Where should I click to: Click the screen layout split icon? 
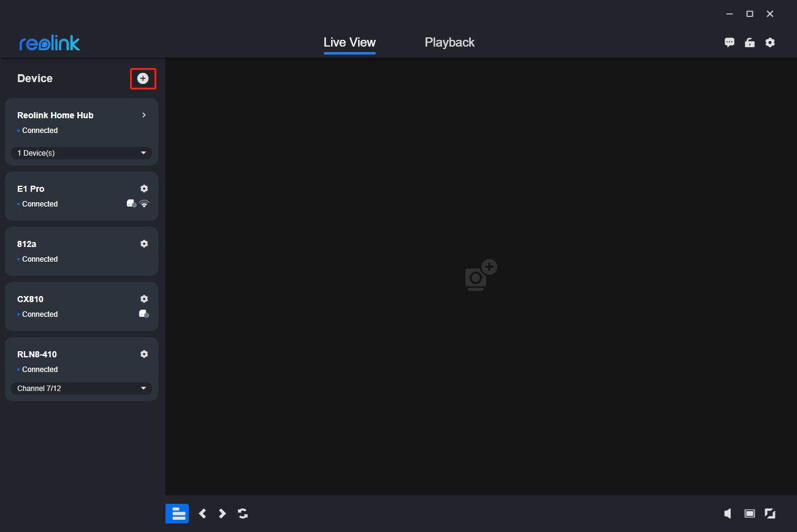[x=177, y=514]
